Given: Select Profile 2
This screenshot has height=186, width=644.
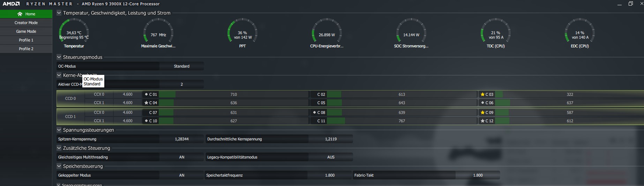Looking at the screenshot, I should [26, 49].
